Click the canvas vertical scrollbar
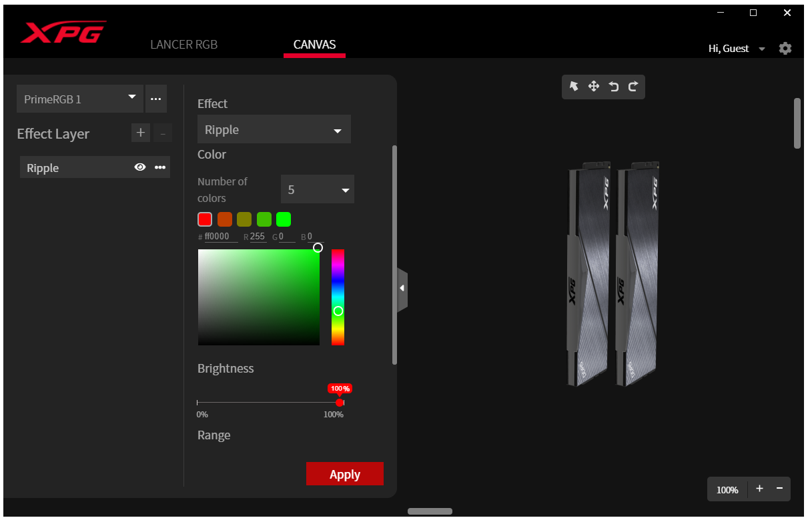This screenshot has height=526, width=812. coord(797,123)
